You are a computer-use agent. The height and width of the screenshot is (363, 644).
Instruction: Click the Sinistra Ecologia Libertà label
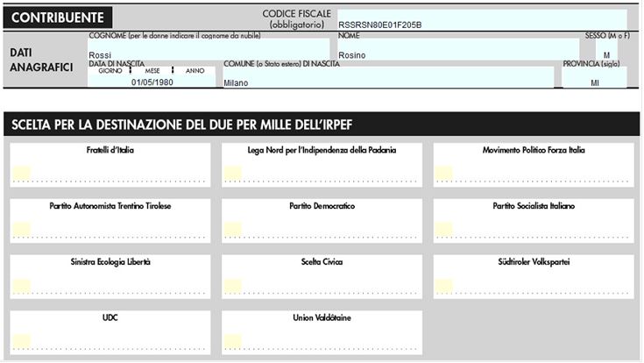coord(110,262)
